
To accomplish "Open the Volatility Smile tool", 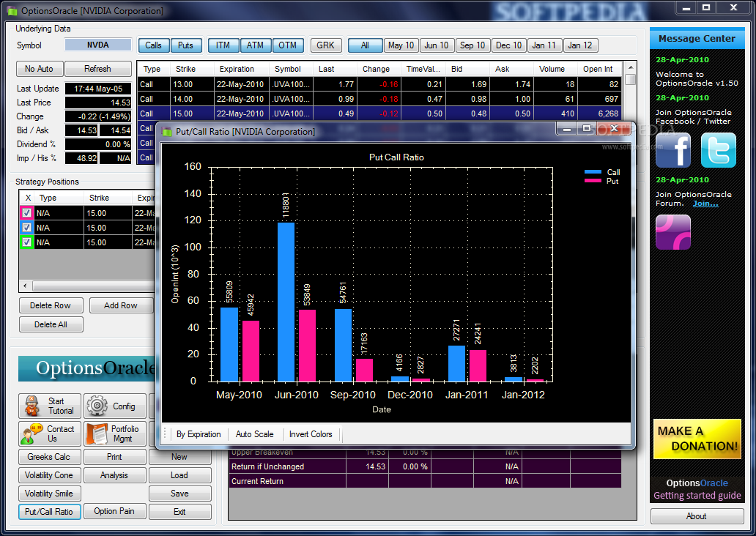I will (x=48, y=494).
